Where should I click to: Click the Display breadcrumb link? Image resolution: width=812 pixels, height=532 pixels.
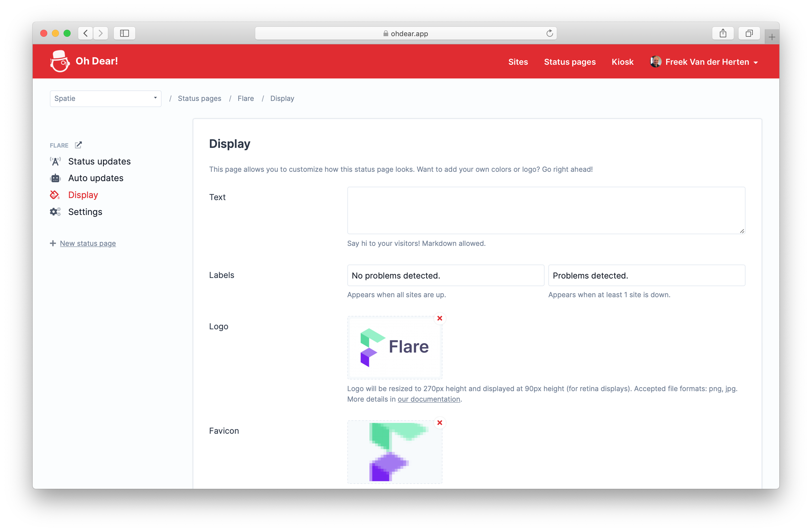click(282, 98)
